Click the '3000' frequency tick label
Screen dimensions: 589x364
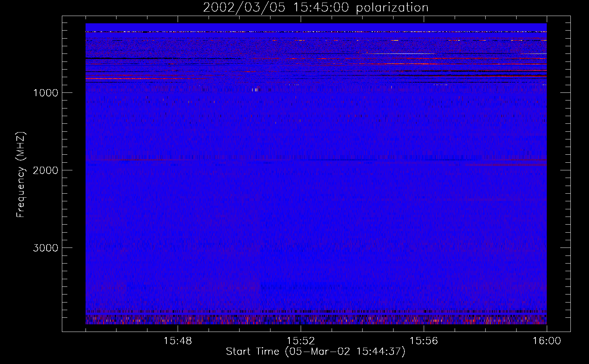tap(46, 248)
